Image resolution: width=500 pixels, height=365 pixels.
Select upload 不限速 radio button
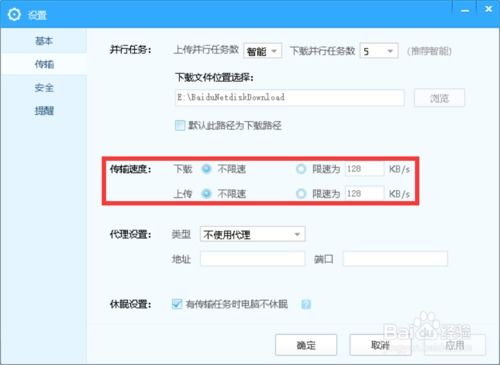click(x=206, y=194)
